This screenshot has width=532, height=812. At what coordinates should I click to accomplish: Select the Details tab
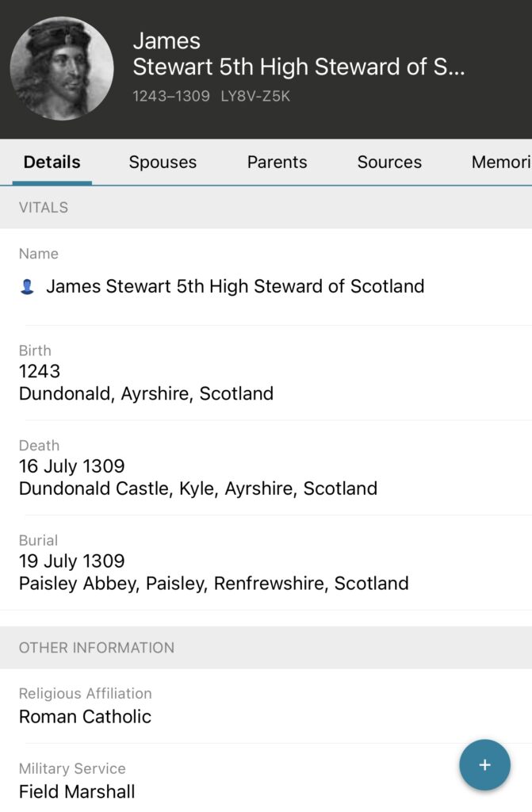click(x=52, y=163)
